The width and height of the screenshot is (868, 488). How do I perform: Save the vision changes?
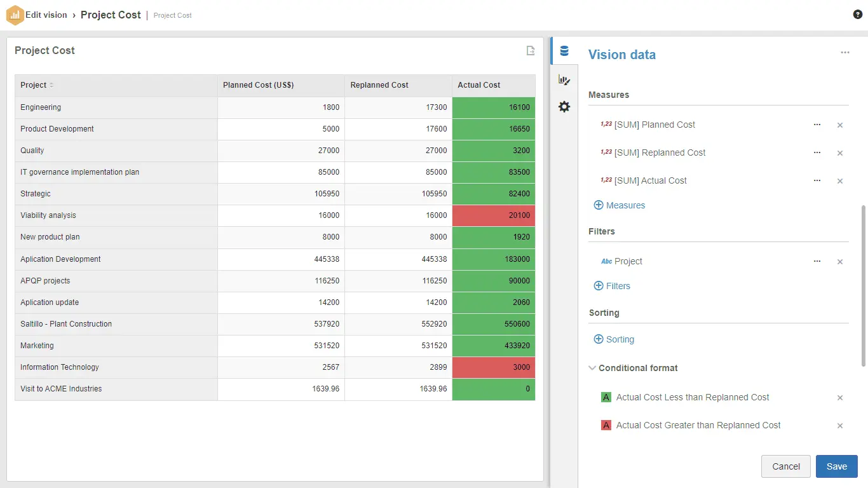point(836,466)
